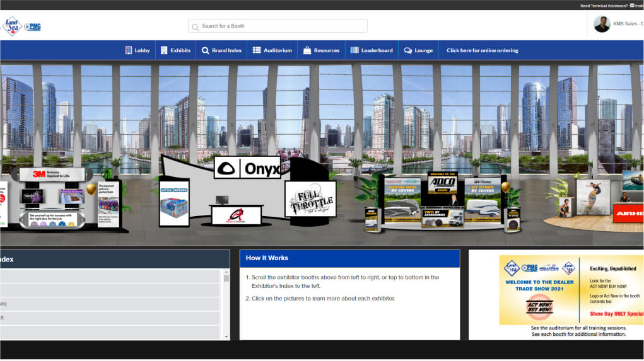Click the Vinyl RV Accessories panel
Screen dimensions: 644x361
(x=443, y=218)
